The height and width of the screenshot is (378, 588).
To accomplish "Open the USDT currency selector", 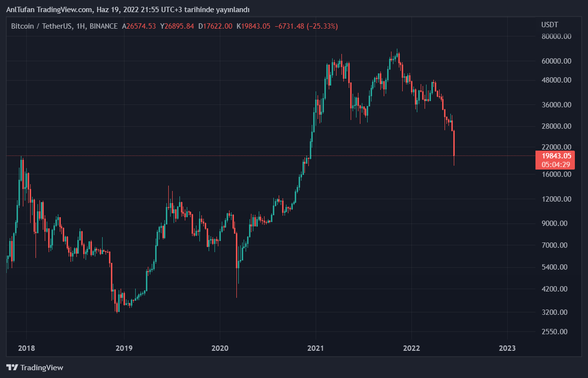I will [x=550, y=25].
